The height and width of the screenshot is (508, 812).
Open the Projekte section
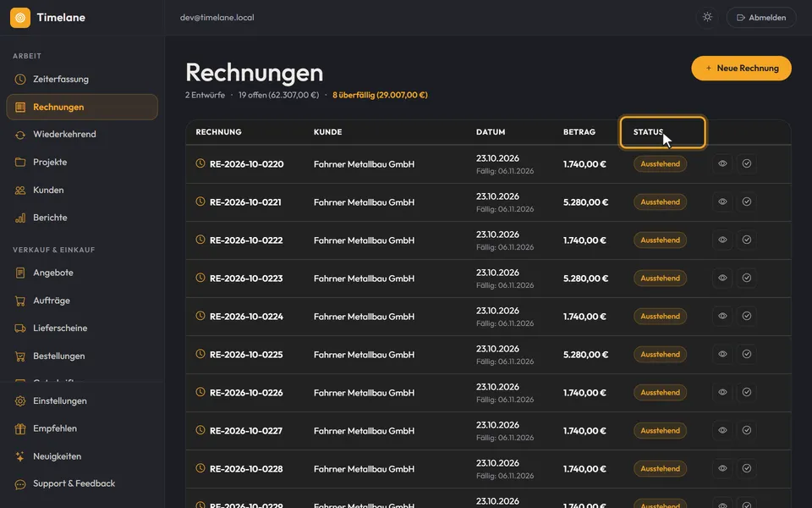tap(82, 163)
